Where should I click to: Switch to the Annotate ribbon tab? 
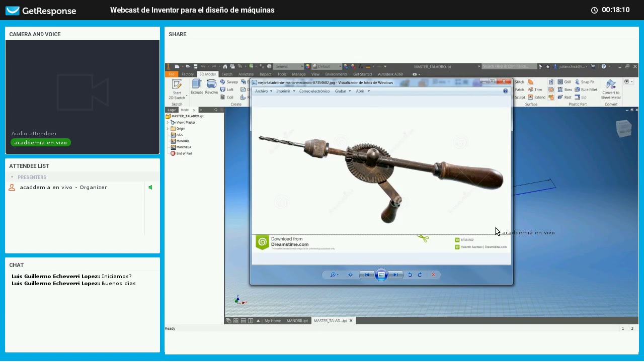pos(246,74)
